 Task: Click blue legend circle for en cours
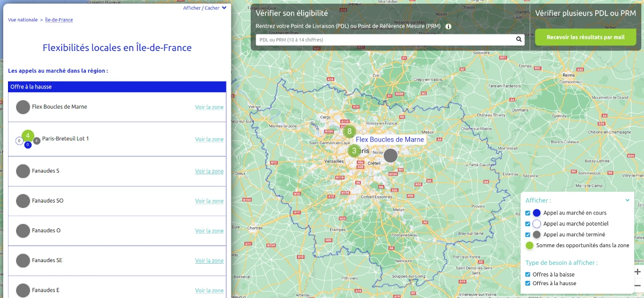[x=537, y=213]
